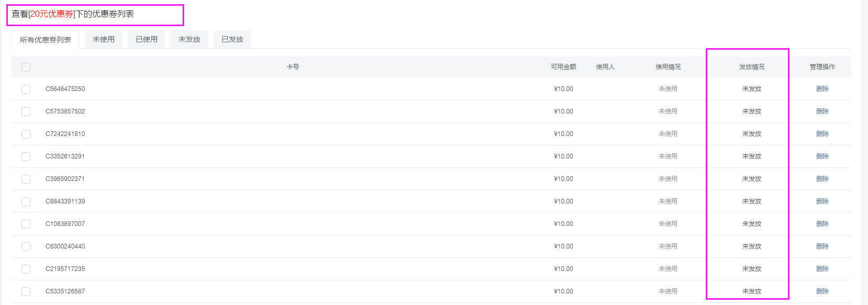Select checkbox for card C5753857502
Image resolution: width=868 pixels, height=305 pixels.
(x=26, y=111)
